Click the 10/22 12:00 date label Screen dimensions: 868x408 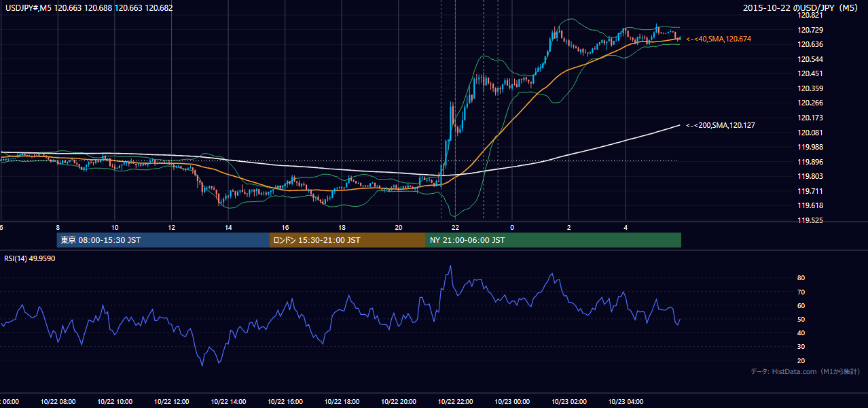coord(170,402)
